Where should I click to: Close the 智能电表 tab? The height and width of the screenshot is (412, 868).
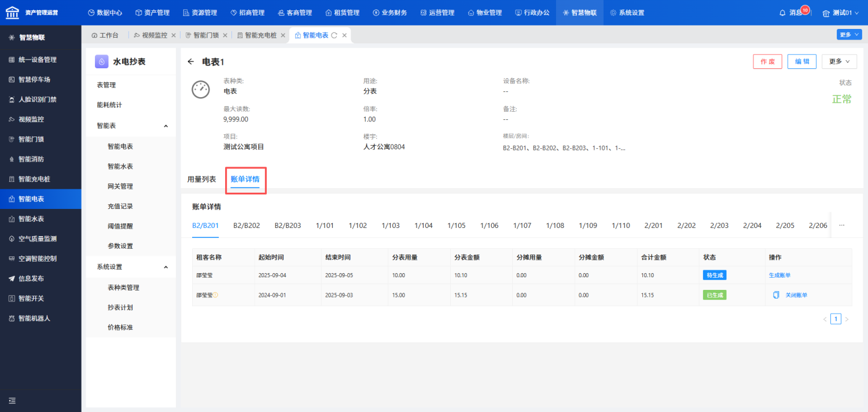click(x=344, y=35)
